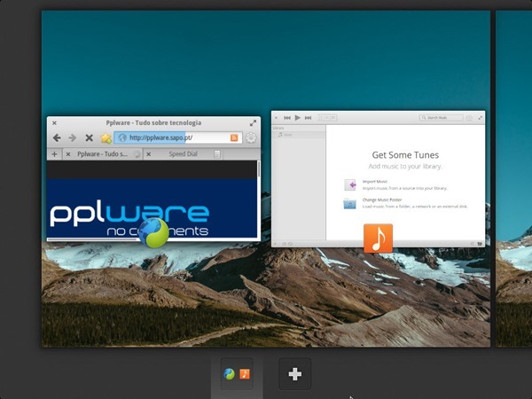Bookmark page with the star icon
532x399 pixels.
106,137
